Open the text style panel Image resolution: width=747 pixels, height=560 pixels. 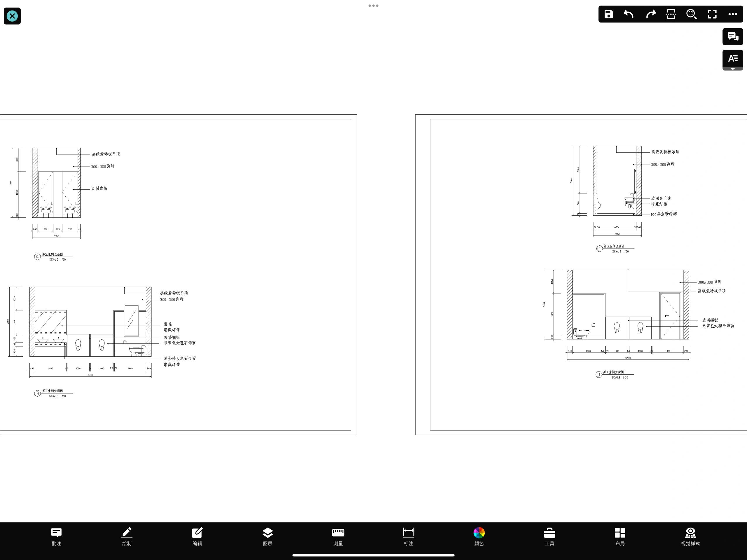[732, 58]
